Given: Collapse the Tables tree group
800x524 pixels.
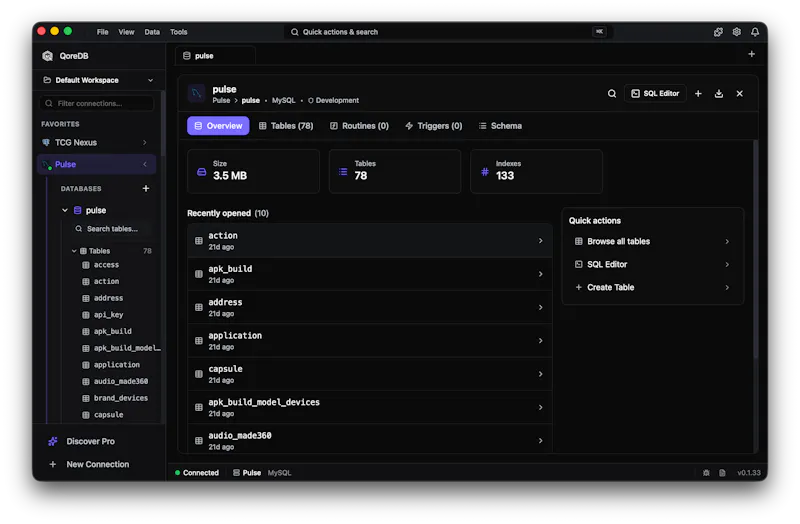Looking at the screenshot, I should [74, 251].
